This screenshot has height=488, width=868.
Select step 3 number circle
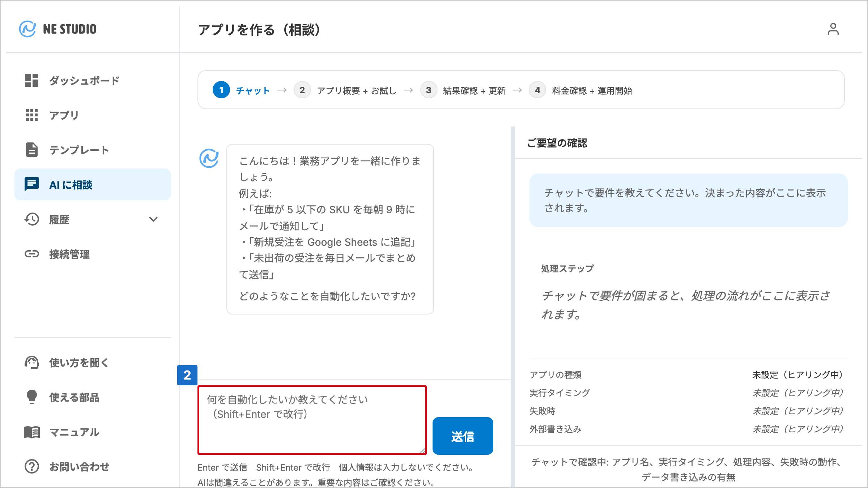tap(429, 90)
